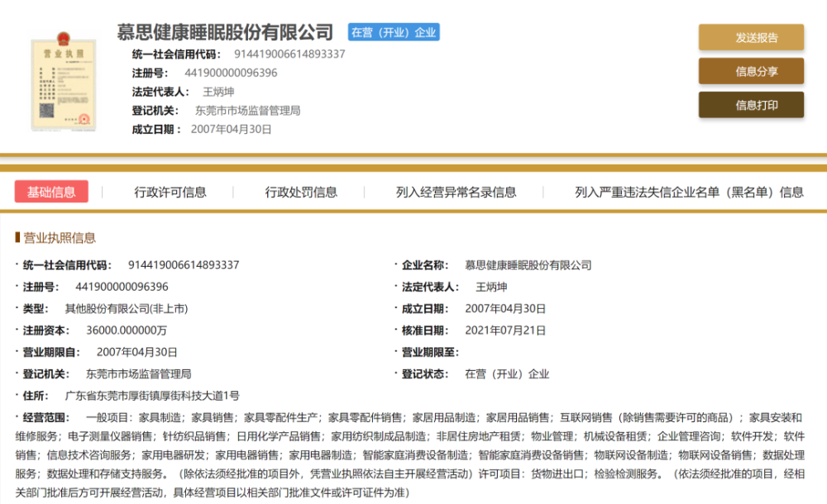The width and height of the screenshot is (827, 504).
Task: Click the 信息打印 button
Action: [x=751, y=105]
